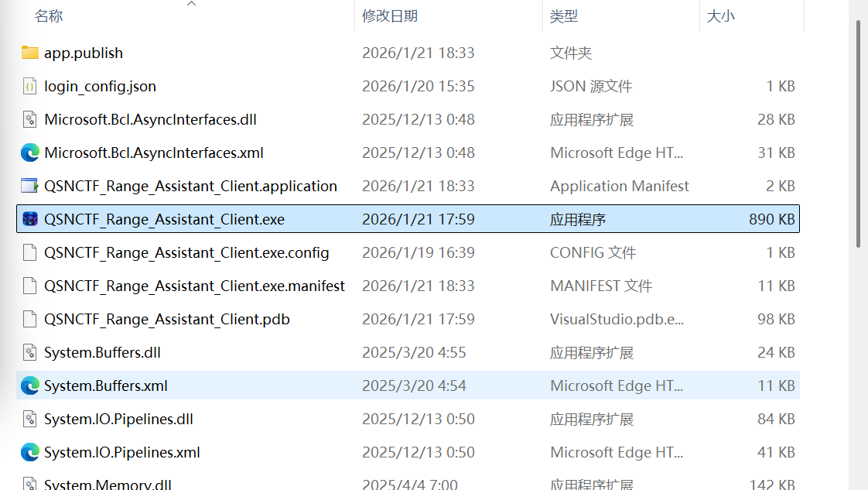
Task: Select the System.Buffers.dll file name
Action: [x=102, y=352]
